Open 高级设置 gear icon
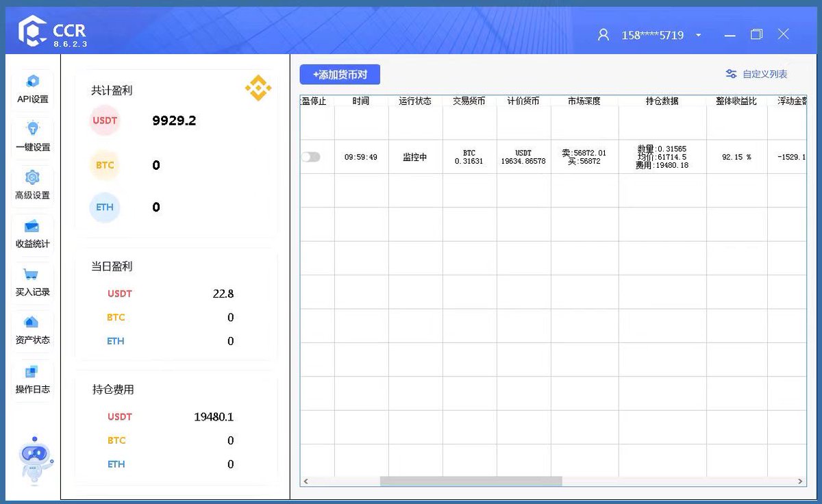Image resolution: width=822 pixels, height=504 pixels. coord(33,177)
